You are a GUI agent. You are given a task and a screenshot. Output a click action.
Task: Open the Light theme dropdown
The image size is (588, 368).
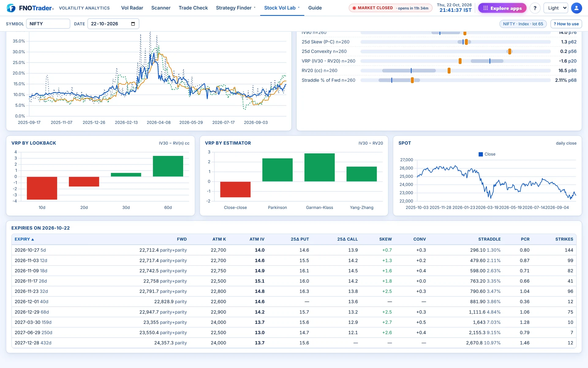click(x=556, y=8)
